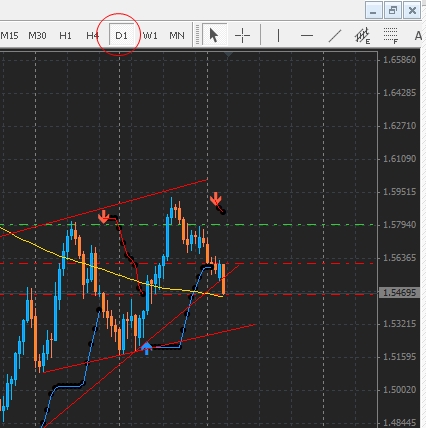This screenshot has height=428, width=426.
Task: Click the 1.56365 price scale label
Action: coord(399,258)
